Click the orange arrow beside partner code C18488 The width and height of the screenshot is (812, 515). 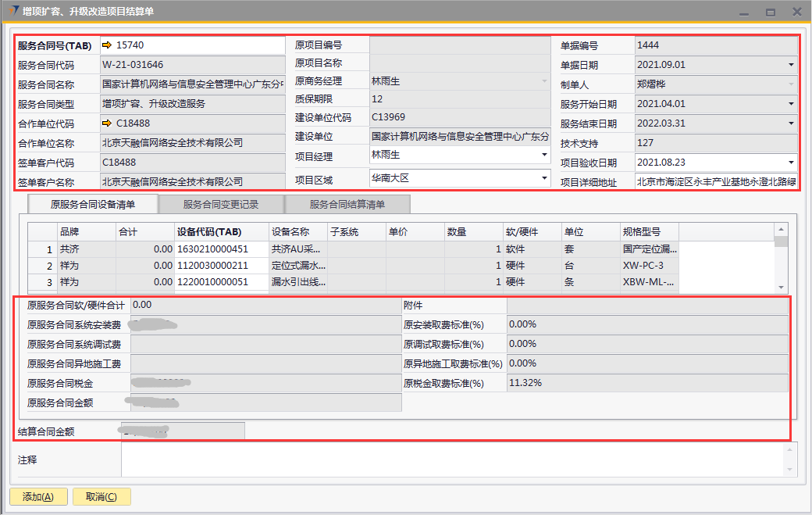[x=107, y=123]
